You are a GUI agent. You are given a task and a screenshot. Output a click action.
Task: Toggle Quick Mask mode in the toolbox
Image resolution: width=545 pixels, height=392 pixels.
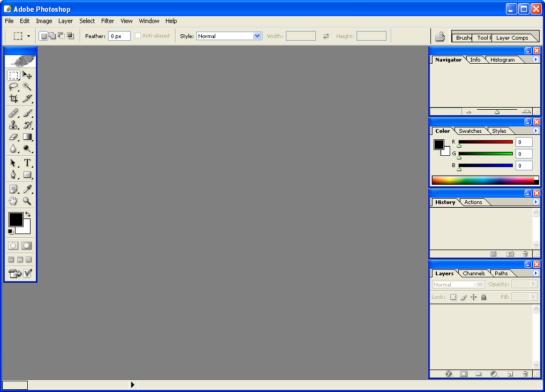pos(26,245)
